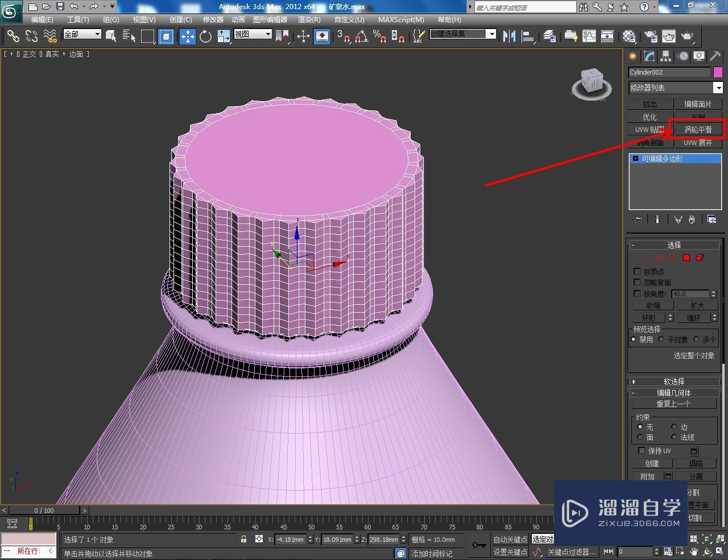Screen dimensions: 728x560
Task: Activate the Select Object tool
Action: [111, 36]
